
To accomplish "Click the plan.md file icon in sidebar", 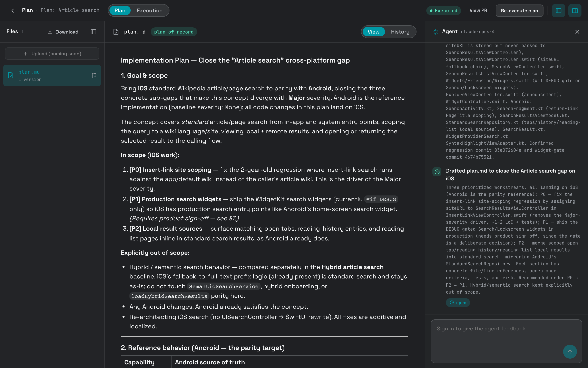I will pyautogui.click(x=11, y=75).
